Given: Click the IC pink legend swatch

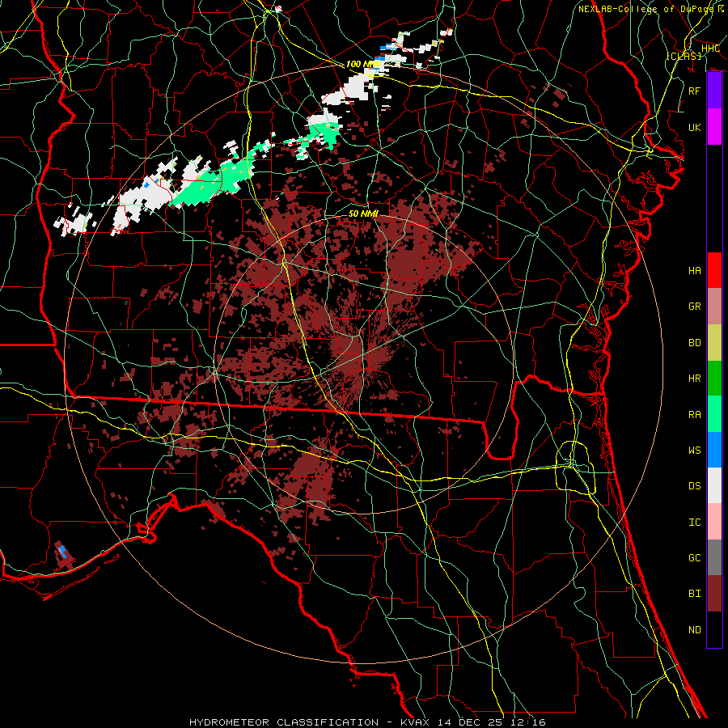Looking at the screenshot, I should 714,522.
